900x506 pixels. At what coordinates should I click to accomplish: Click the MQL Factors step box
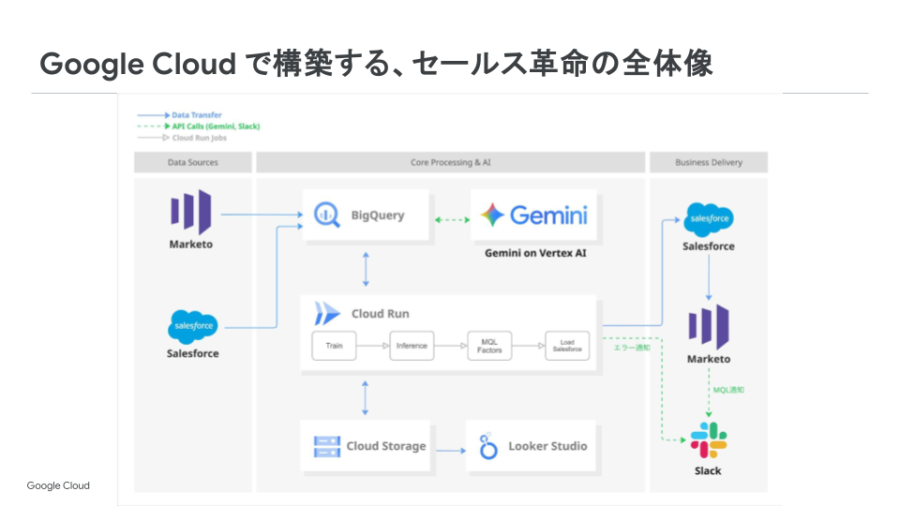click(490, 346)
